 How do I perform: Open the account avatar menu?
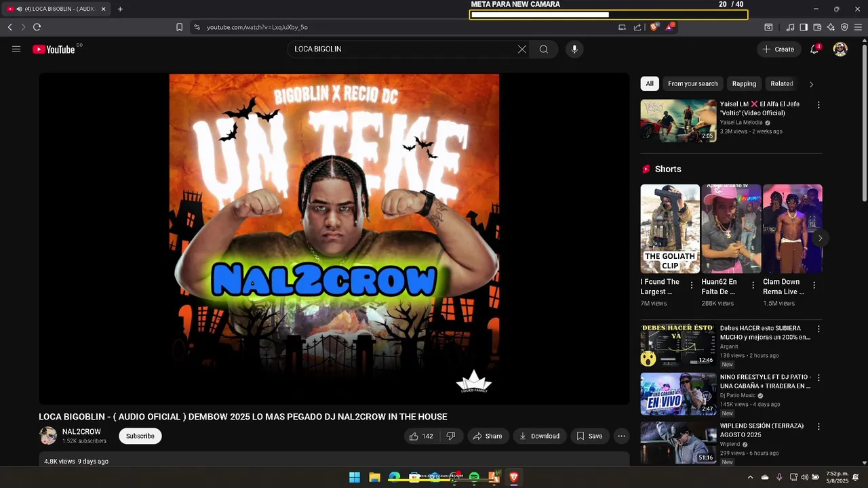840,49
